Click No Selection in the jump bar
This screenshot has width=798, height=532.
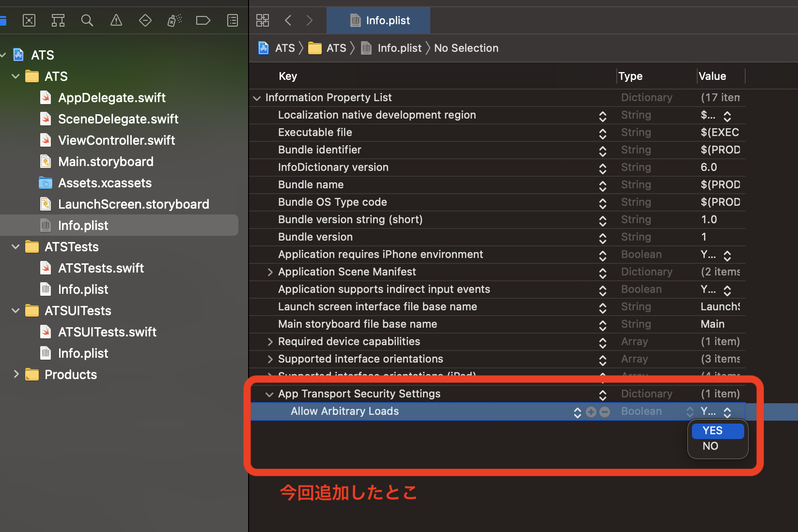tap(466, 48)
